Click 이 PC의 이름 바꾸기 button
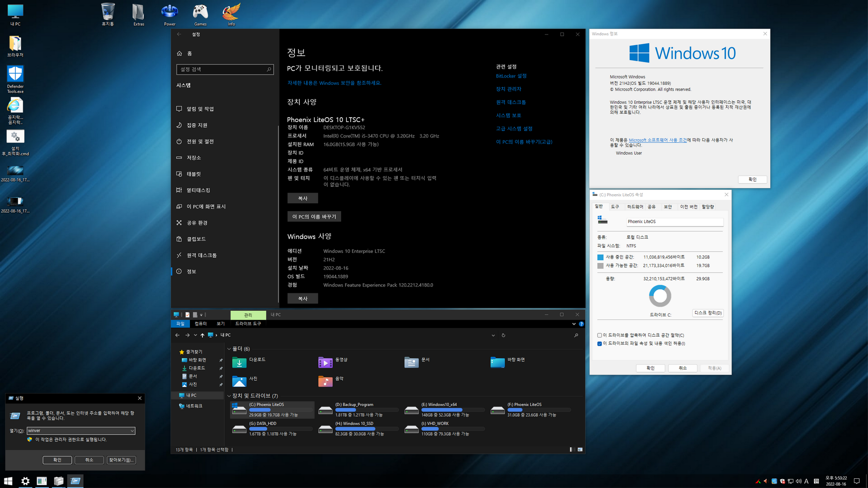868x488 pixels. (314, 216)
